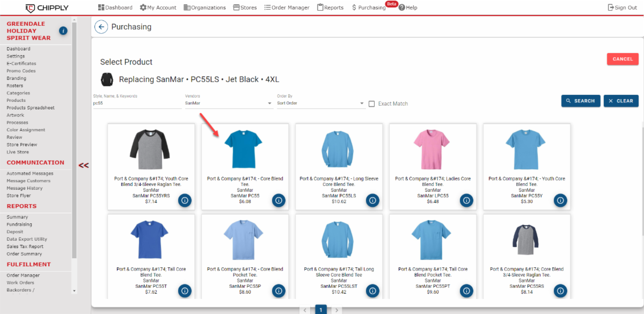Open info for SanMar PC55LST product

tap(373, 291)
